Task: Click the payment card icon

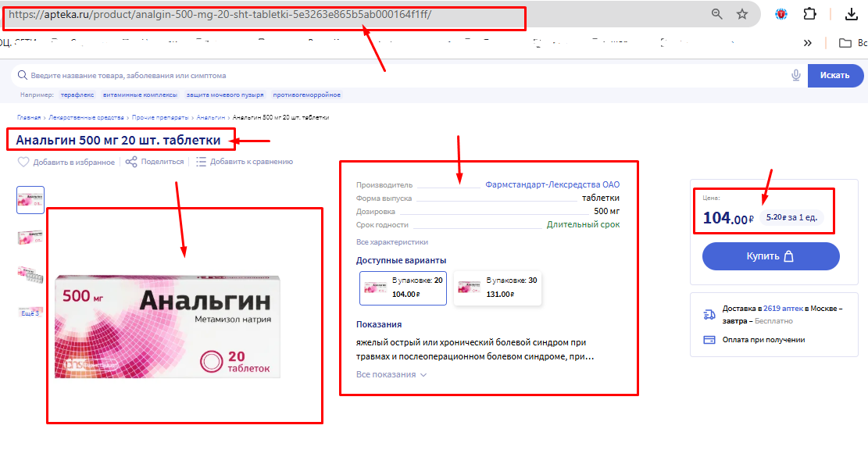Action: tap(709, 340)
